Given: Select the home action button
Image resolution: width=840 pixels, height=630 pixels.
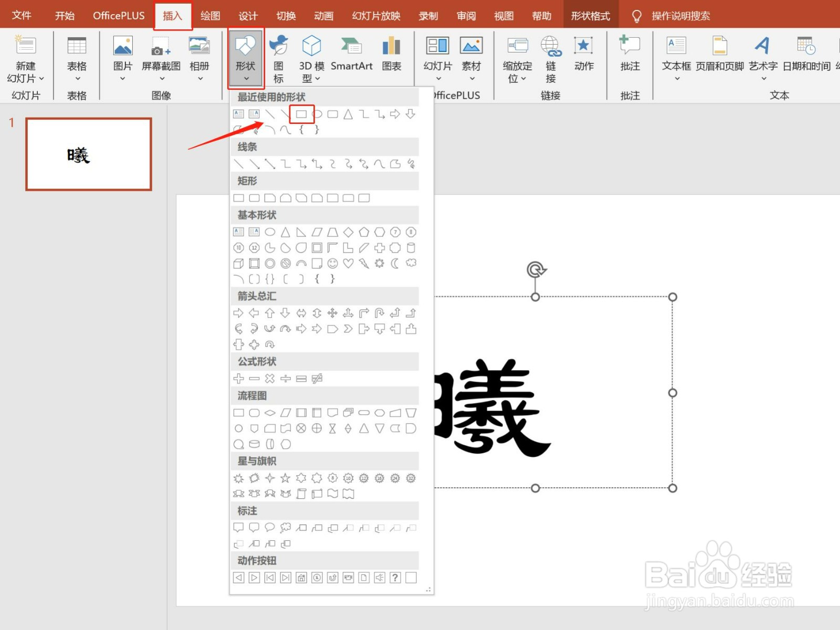Looking at the screenshot, I should click(301, 577).
